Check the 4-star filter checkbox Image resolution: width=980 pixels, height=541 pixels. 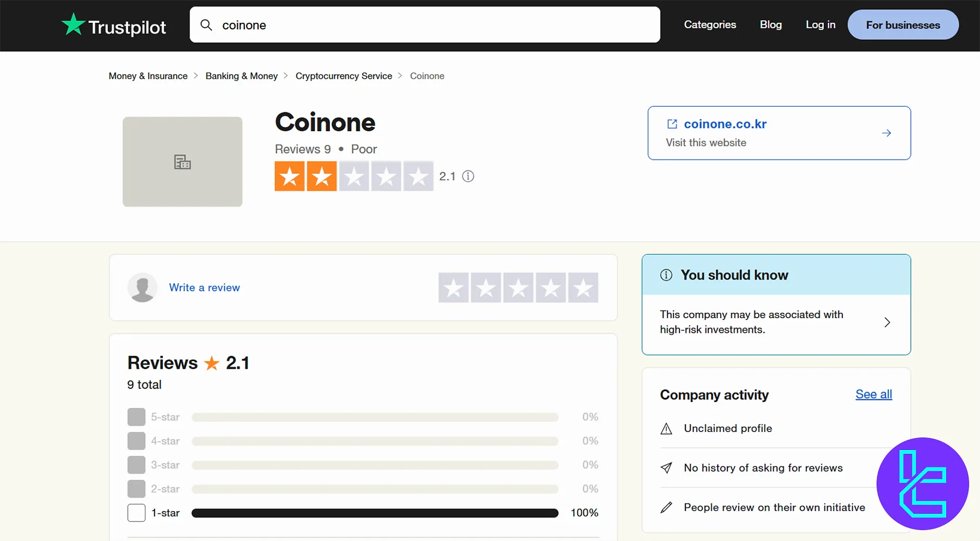[137, 441]
